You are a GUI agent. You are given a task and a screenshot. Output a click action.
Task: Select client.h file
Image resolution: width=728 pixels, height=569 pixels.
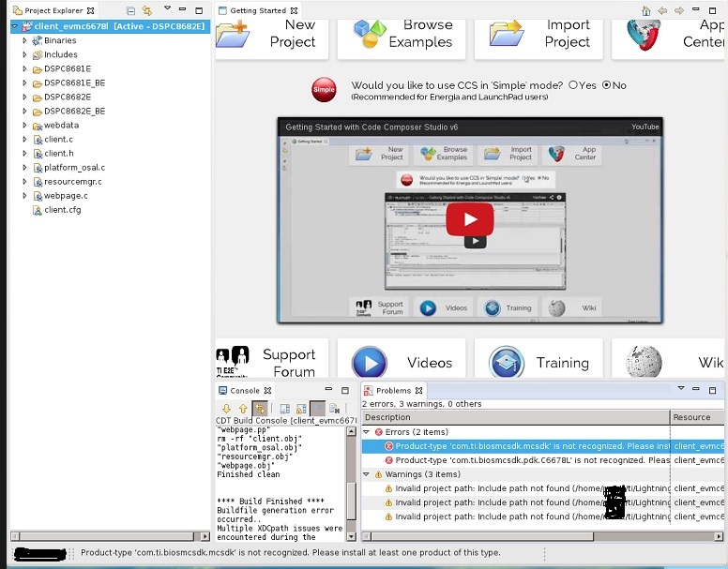tap(53, 154)
